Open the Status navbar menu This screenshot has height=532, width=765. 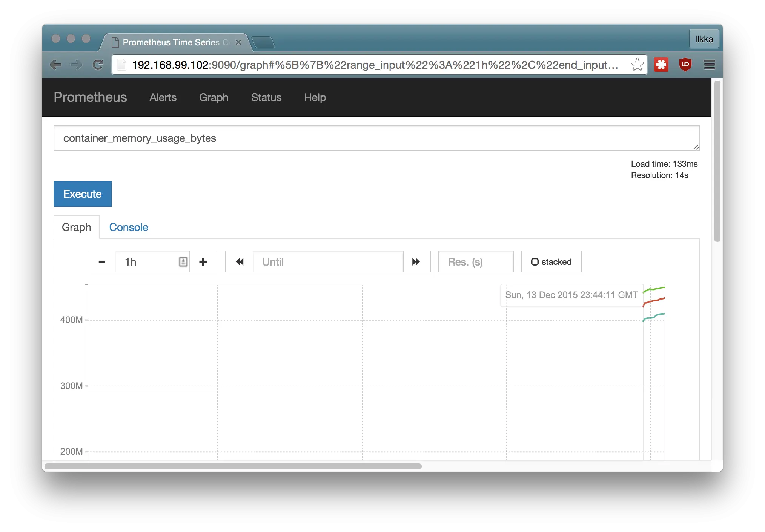[266, 98]
